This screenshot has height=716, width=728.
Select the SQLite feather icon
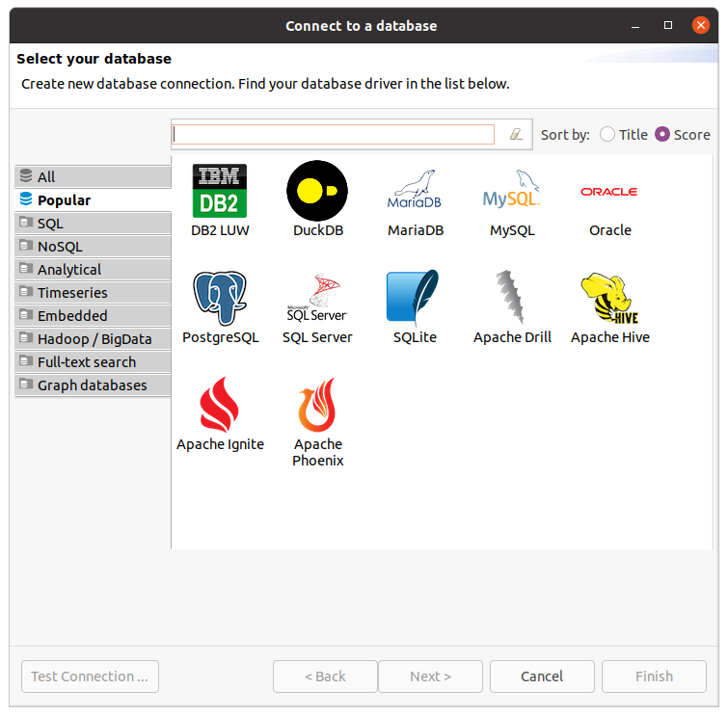(414, 297)
